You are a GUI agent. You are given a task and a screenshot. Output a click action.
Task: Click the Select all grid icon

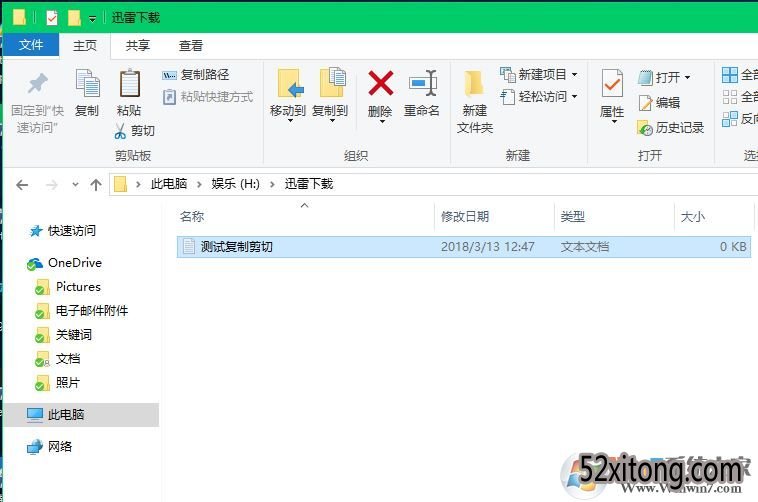[730, 75]
